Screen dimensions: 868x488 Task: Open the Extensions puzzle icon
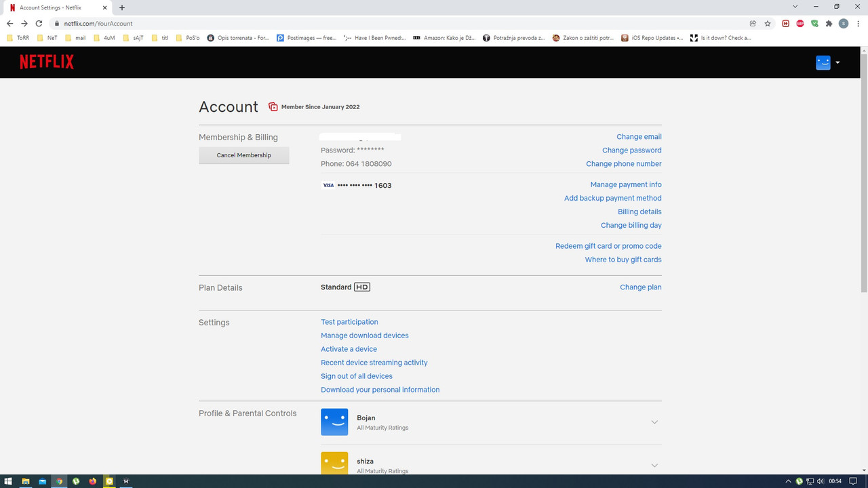click(x=829, y=23)
